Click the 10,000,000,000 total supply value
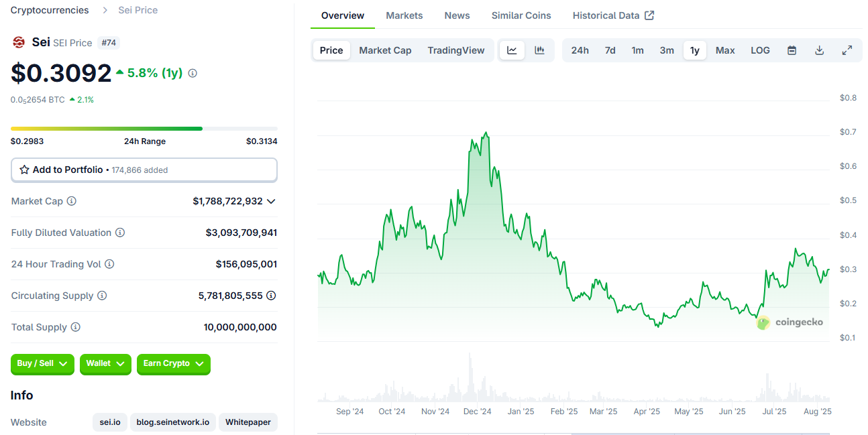The height and width of the screenshot is (435, 868). click(x=240, y=327)
